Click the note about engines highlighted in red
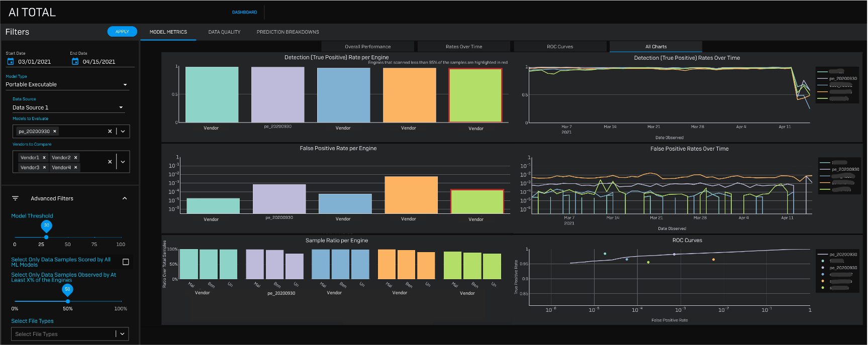 click(x=438, y=63)
